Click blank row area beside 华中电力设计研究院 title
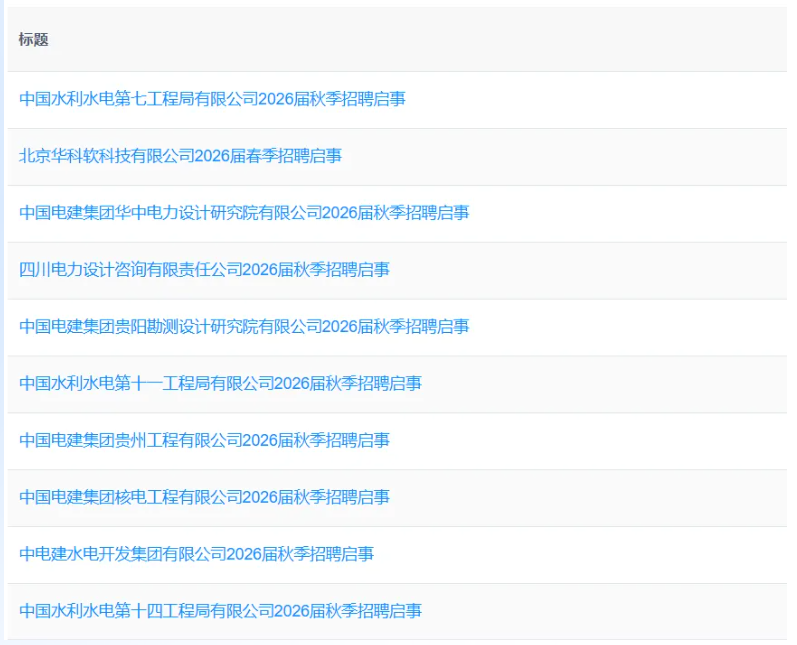Screen dimensions: 797x645 pyautogui.click(x=630, y=213)
